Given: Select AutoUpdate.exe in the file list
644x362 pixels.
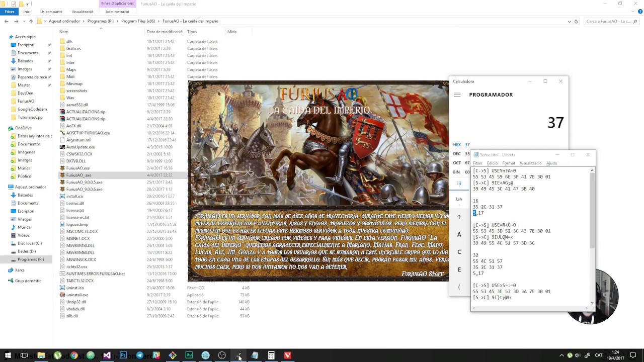Looking at the screenshot, I should pos(80,147).
